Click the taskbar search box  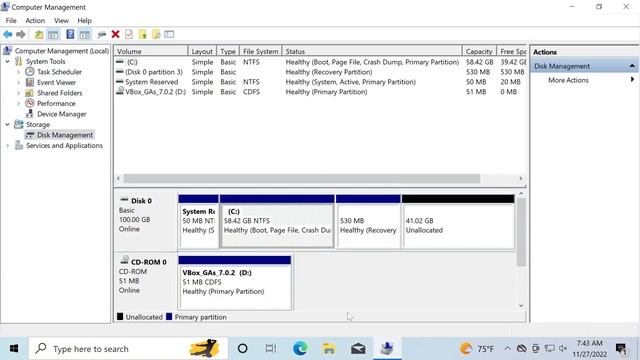point(128,349)
